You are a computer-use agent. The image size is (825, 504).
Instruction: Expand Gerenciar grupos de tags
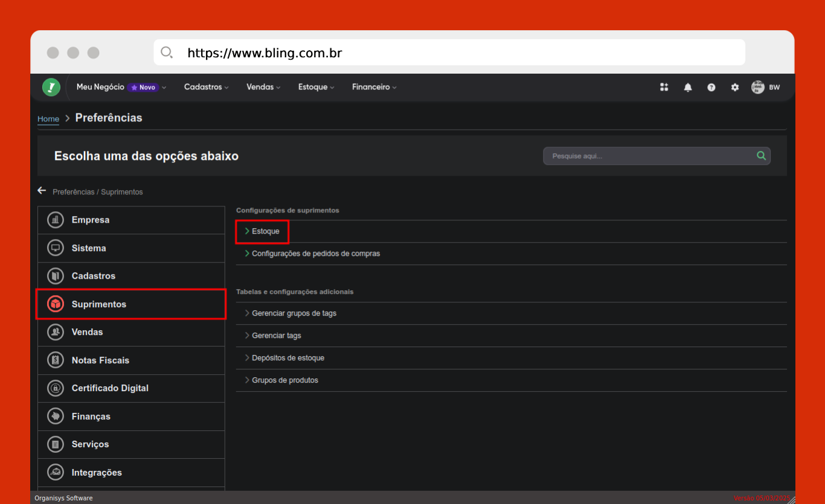click(511, 313)
